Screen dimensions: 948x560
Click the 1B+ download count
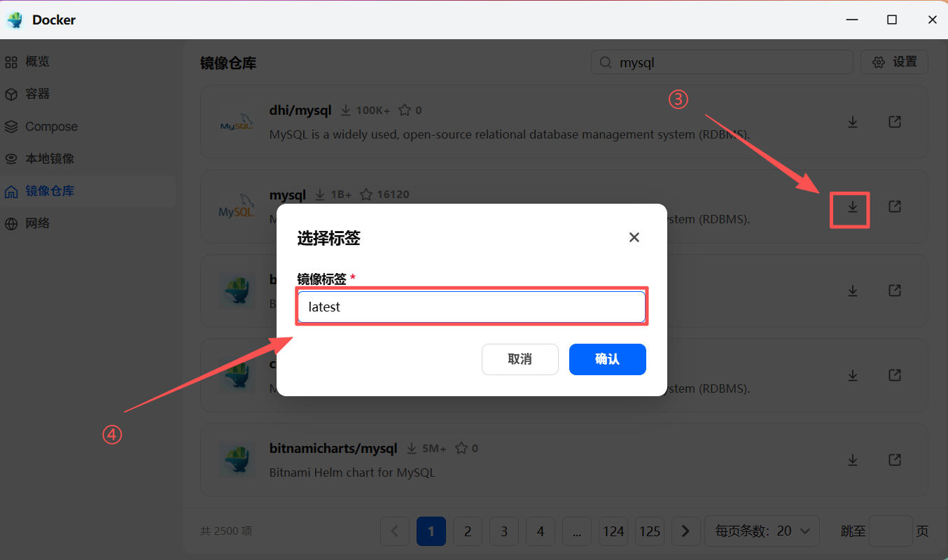coord(341,194)
